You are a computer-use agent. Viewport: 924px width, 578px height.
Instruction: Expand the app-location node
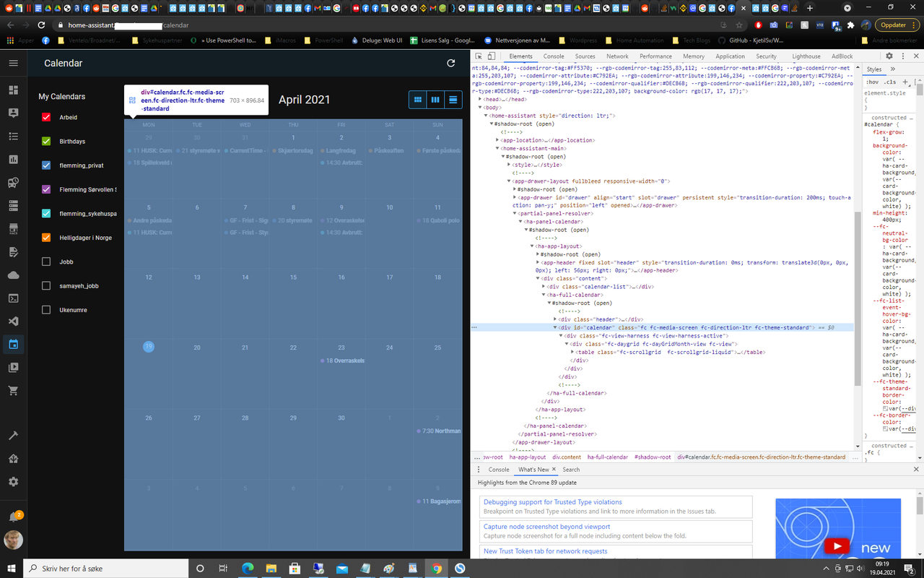point(498,140)
